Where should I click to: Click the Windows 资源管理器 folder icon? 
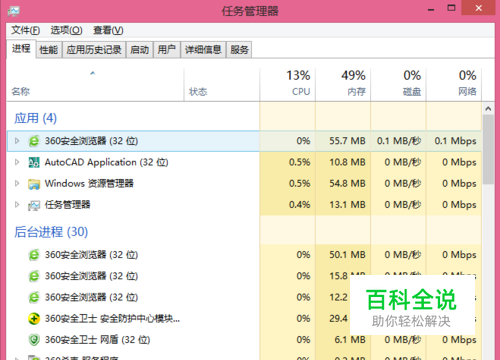click(34, 184)
